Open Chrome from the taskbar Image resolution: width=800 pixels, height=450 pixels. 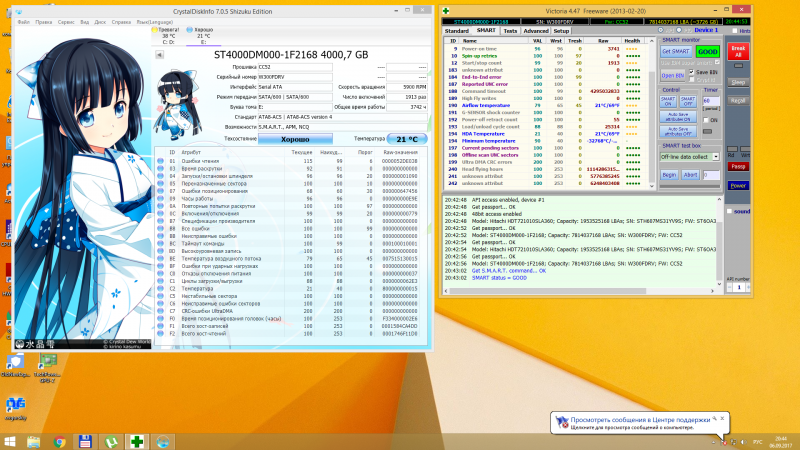pyautogui.click(x=59, y=441)
